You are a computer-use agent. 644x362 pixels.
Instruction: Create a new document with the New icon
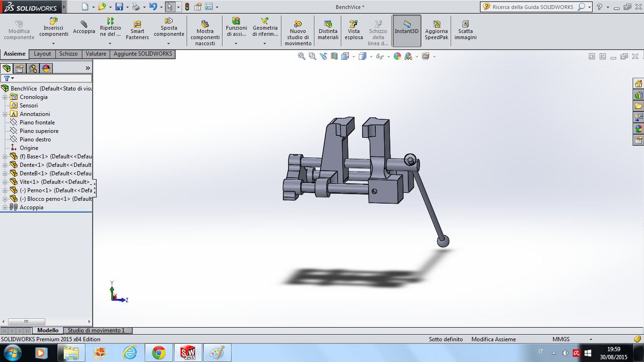coord(85,7)
